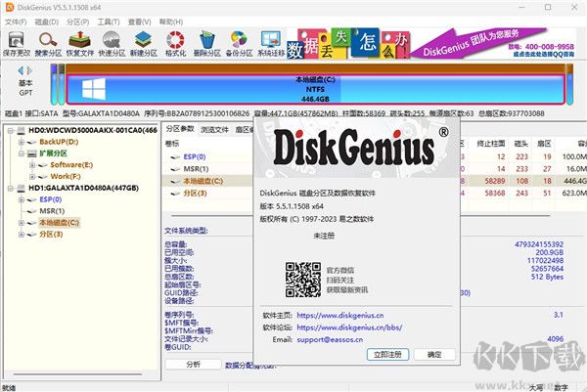Switch to the 分区参数 tab
Viewport: 587px width, 392px height.
coord(180,129)
